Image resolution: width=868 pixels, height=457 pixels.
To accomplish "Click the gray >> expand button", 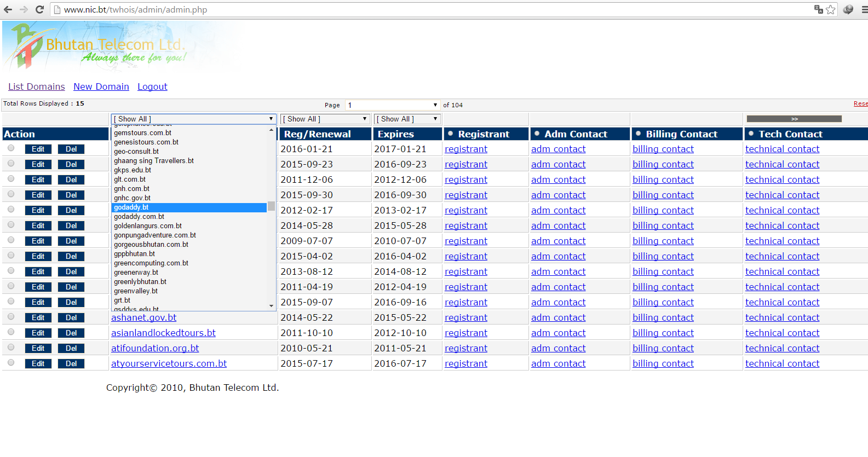I will point(794,119).
